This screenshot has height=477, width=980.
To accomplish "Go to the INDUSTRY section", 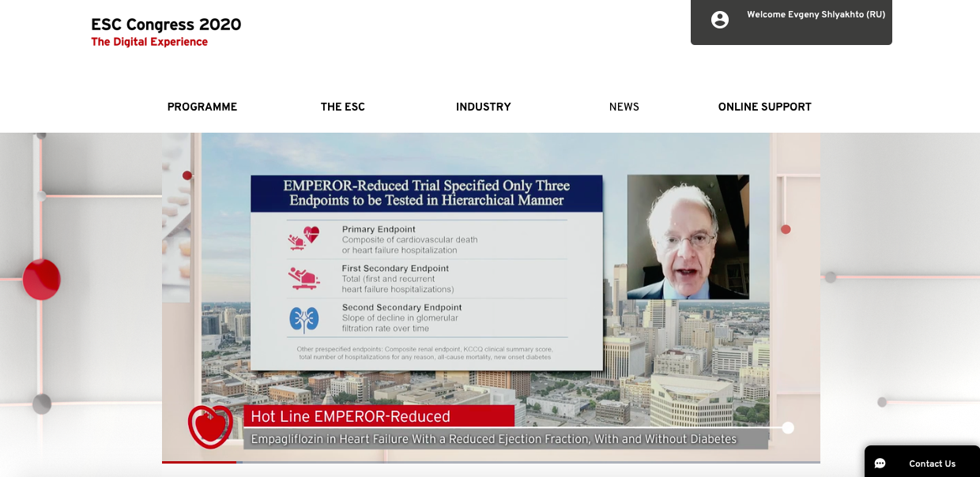I will (x=483, y=107).
